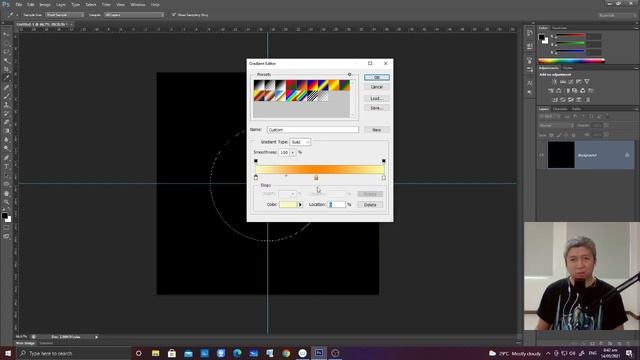Open the Filter menu

pyautogui.click(x=106, y=4)
